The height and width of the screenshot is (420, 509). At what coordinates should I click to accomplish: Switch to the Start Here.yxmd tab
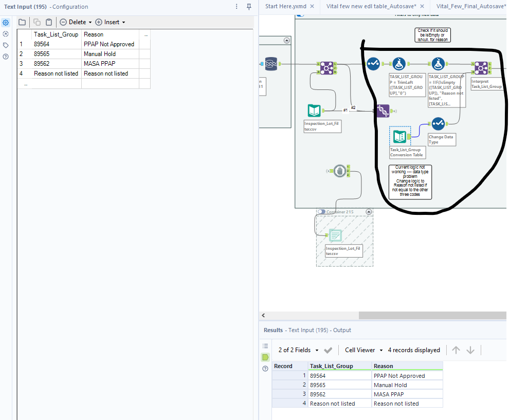point(285,6)
